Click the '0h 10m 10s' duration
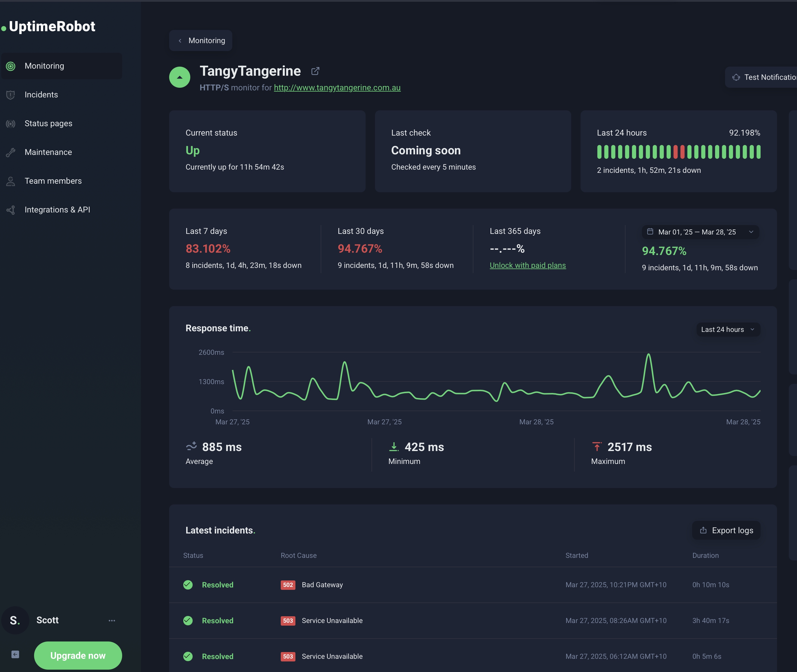 (711, 585)
